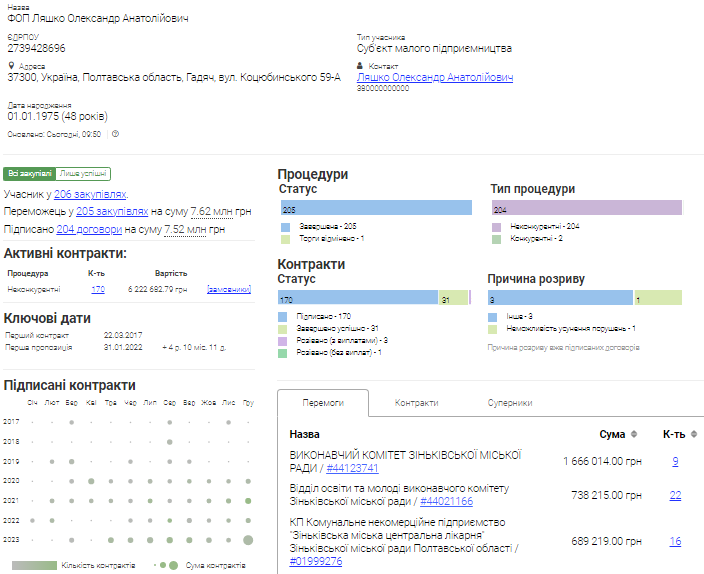Click contact link Ляшко Олександр Анатолійович
Viewport: 704px width, 574px height.
point(434,77)
